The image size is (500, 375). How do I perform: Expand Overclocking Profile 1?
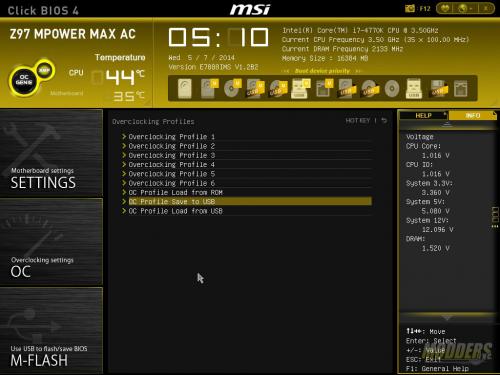247,137
